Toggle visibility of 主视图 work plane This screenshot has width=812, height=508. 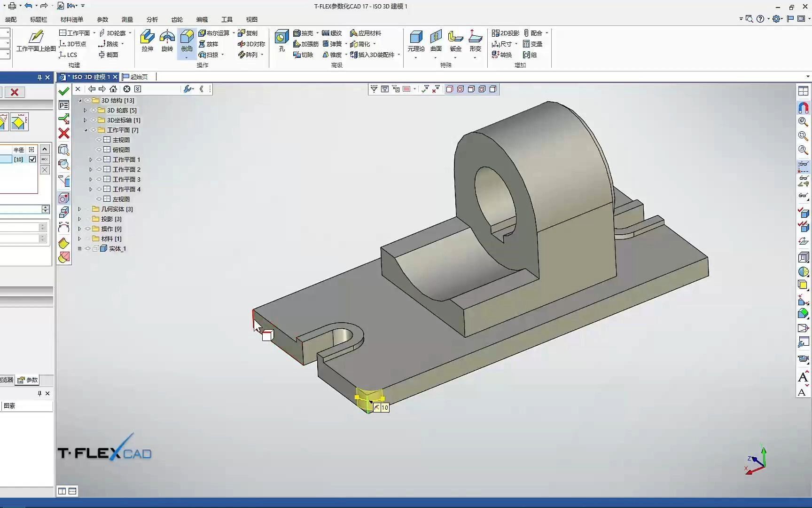pos(98,140)
